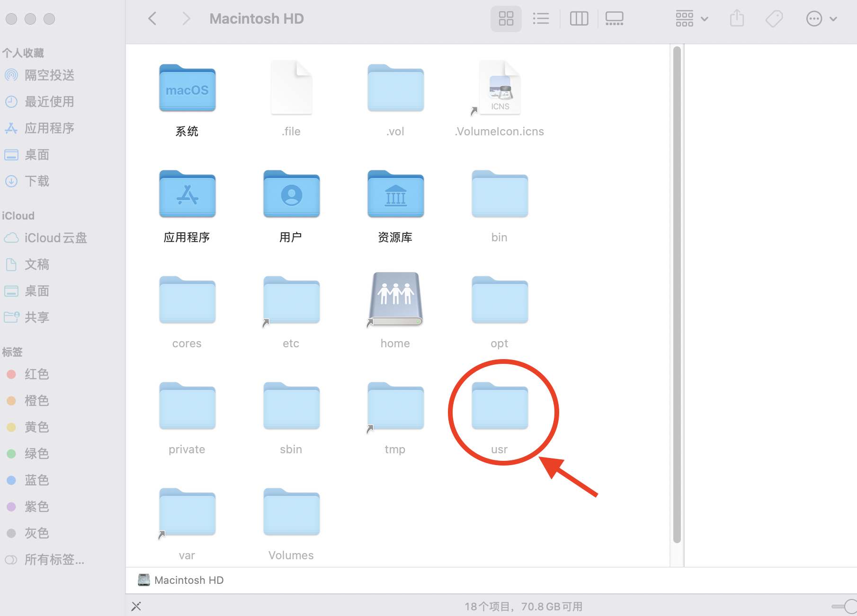Open 最近使用 in the sidebar
Viewport: 857px width, 616px height.
49,101
